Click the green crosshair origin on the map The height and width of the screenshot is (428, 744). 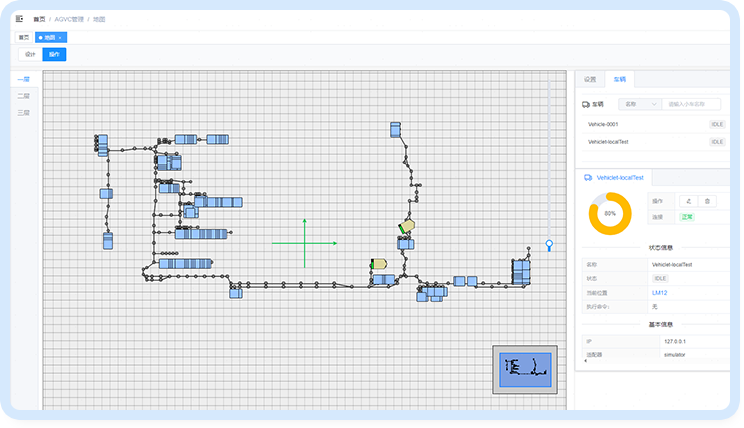pyautogui.click(x=305, y=243)
